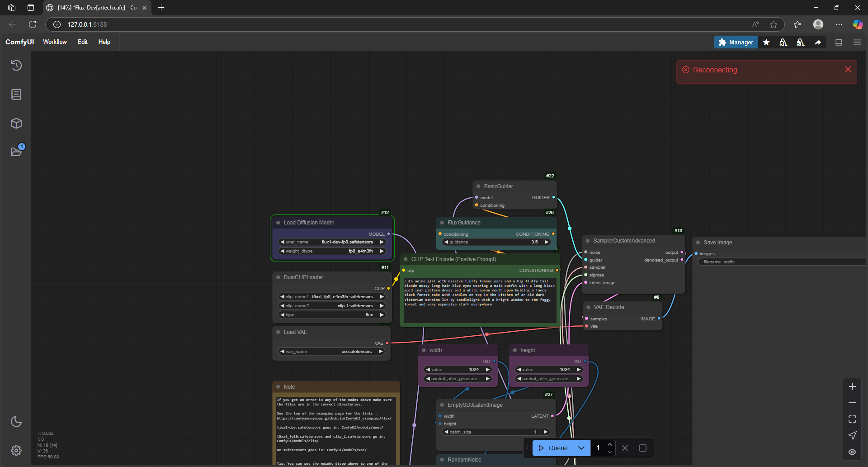Open the Edit menu

(x=82, y=42)
